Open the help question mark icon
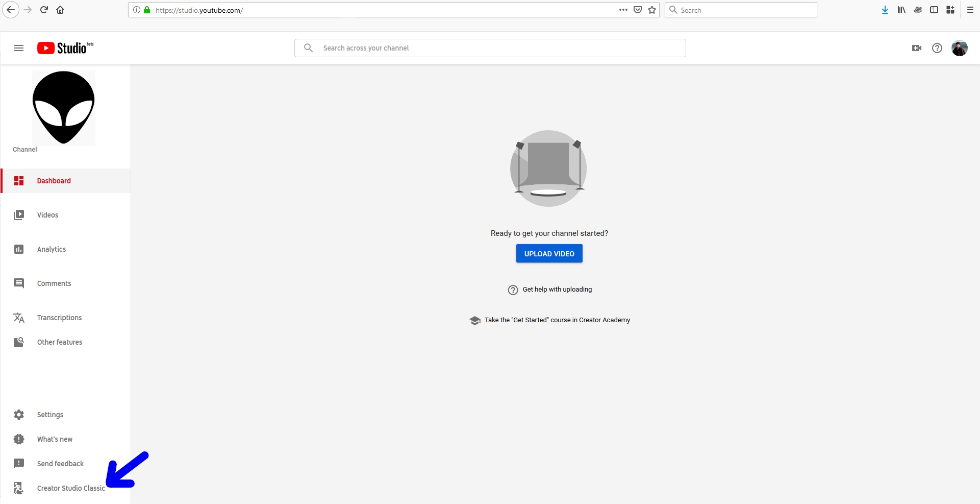Viewport: 980px width, 504px height. (937, 48)
